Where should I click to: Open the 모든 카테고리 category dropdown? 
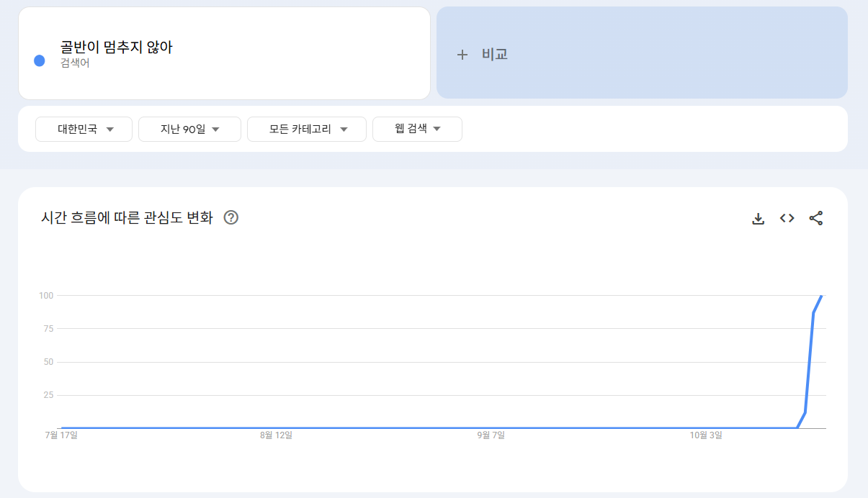[x=307, y=130]
